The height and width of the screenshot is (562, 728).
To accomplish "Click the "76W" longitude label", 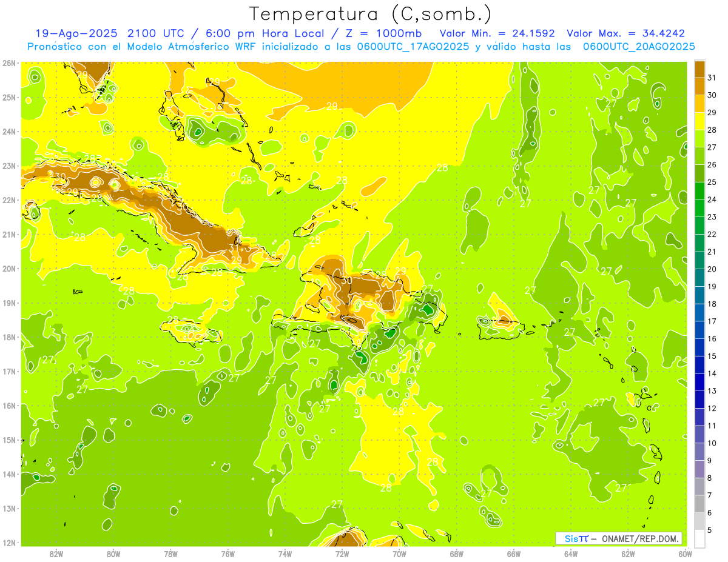I will pos(227,554).
